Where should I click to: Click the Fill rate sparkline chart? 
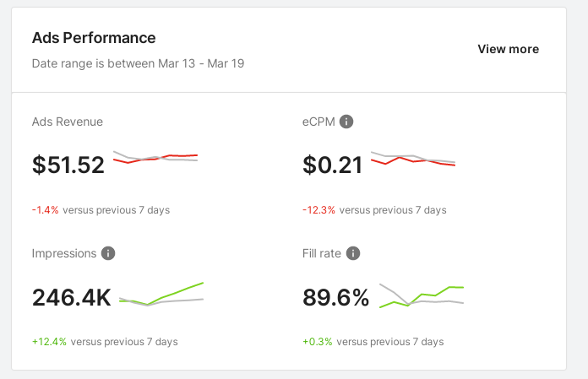point(422,295)
